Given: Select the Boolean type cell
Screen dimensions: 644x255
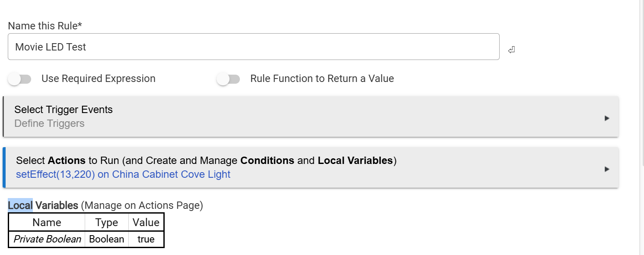Looking at the screenshot, I should click(x=106, y=239).
